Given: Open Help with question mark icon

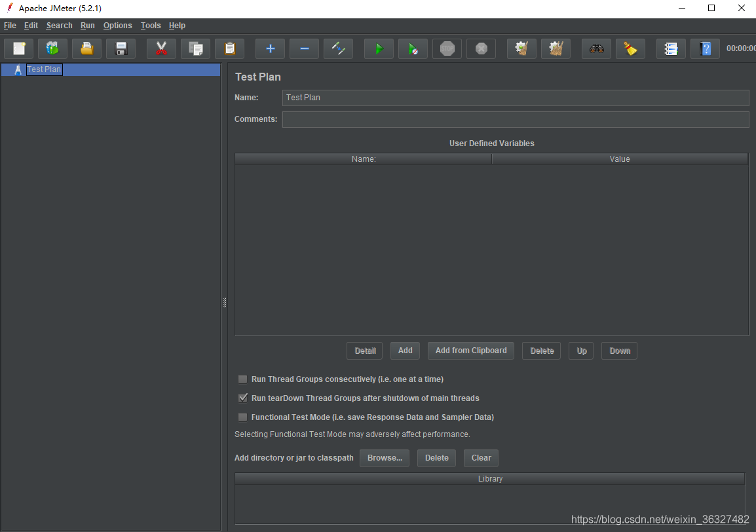Looking at the screenshot, I should (706, 48).
